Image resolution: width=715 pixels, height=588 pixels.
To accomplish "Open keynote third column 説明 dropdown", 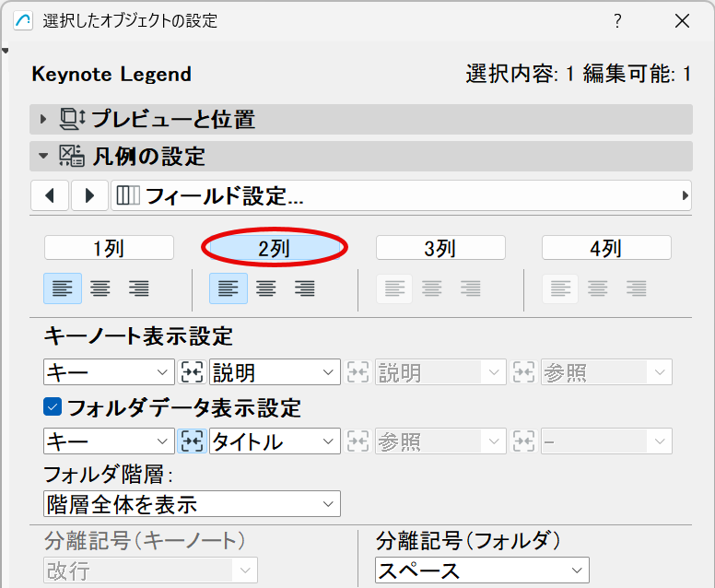I will pyautogui.click(x=441, y=372).
